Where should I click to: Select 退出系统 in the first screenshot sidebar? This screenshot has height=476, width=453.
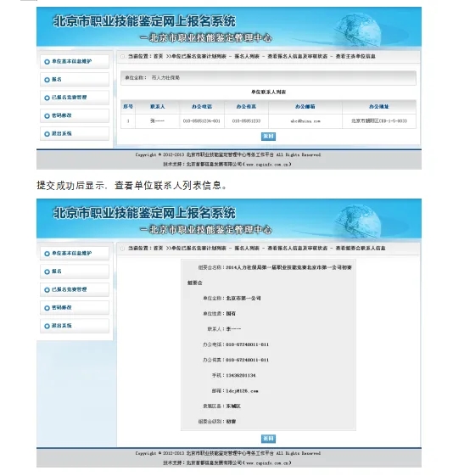(75, 133)
